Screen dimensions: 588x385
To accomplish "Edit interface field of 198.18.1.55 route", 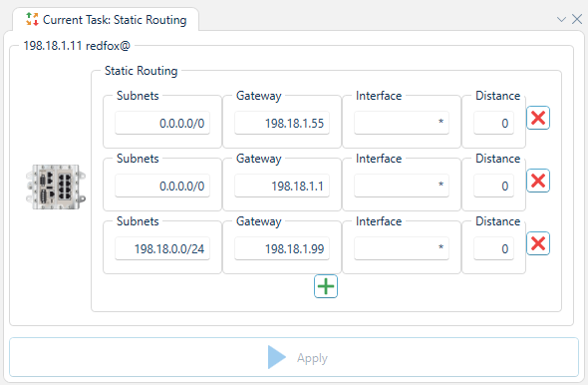I will [402, 123].
